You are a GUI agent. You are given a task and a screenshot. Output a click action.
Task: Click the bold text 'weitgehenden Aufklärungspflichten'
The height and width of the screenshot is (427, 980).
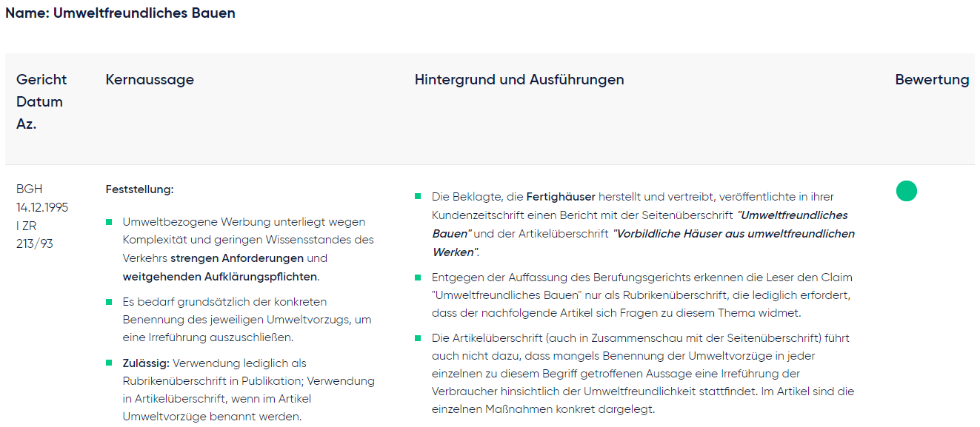pos(220,277)
